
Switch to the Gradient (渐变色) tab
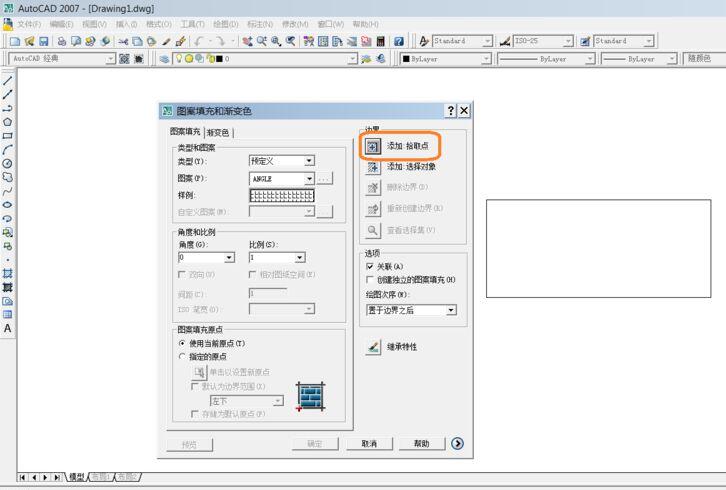coord(218,133)
